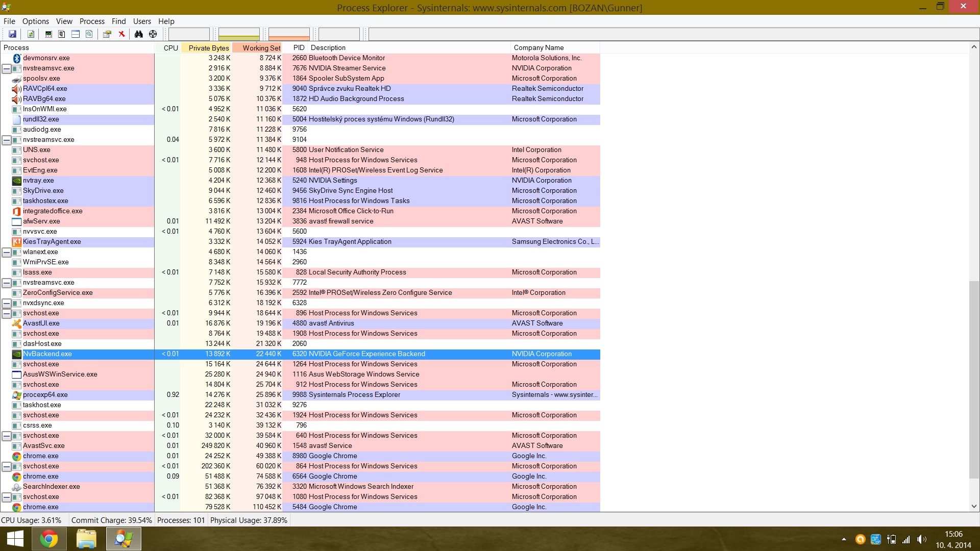Click the icon beside procexp64.exe
The width and height of the screenshot is (980, 551).
17,395
